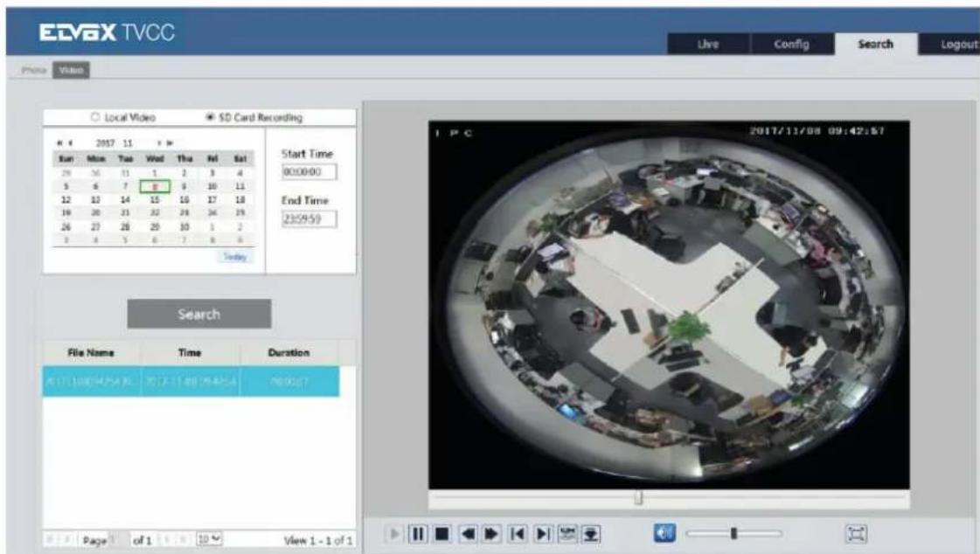The height and width of the screenshot is (554, 980).
Task: Go to previous month in calendar
Action: [70, 143]
